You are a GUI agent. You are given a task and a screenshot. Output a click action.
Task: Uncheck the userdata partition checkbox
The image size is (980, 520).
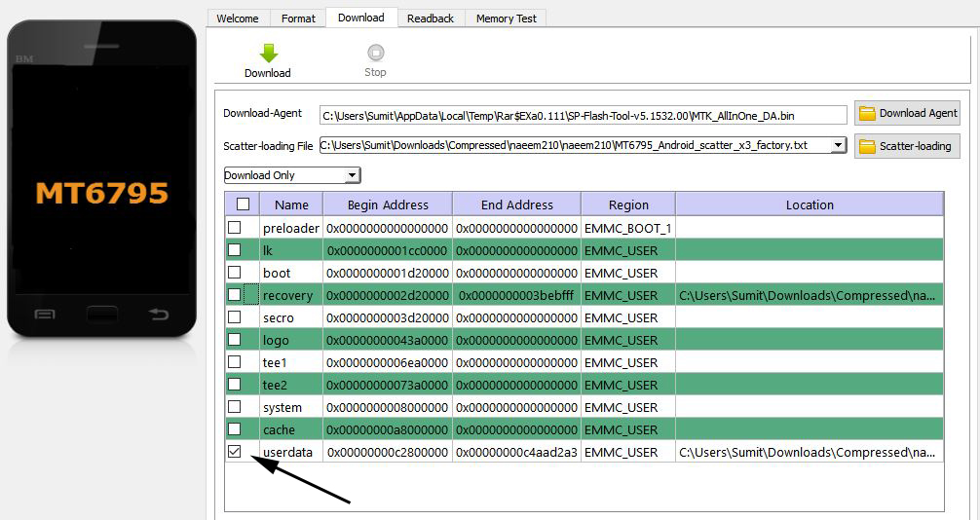click(235, 452)
